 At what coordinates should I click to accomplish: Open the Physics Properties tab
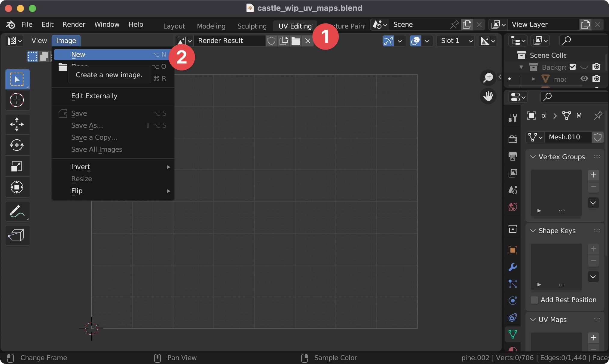(x=513, y=300)
